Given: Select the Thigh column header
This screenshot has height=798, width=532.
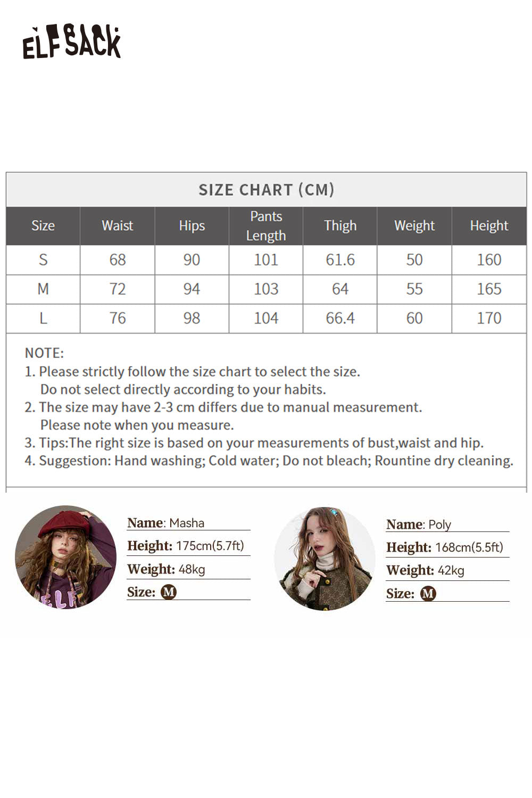Looking at the screenshot, I should pyautogui.click(x=340, y=226).
